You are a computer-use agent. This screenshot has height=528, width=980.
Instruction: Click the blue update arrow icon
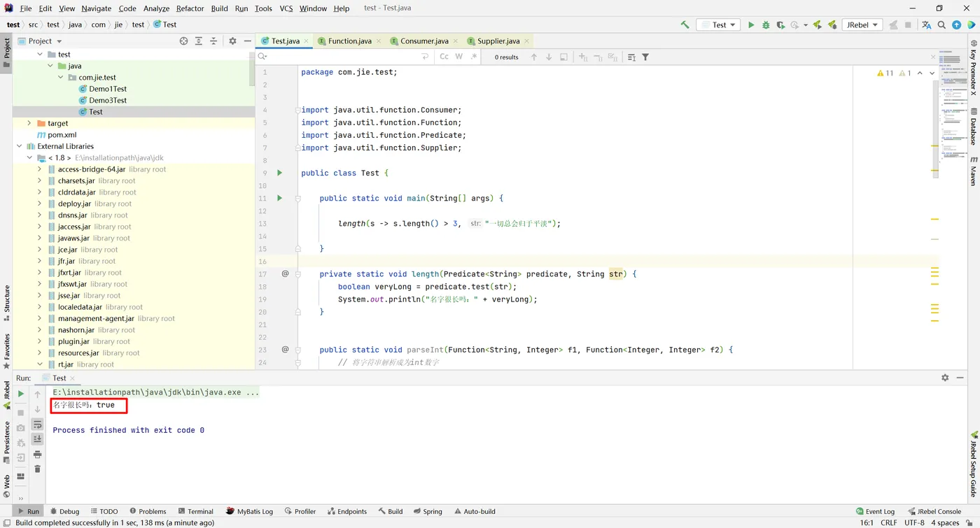click(x=957, y=24)
